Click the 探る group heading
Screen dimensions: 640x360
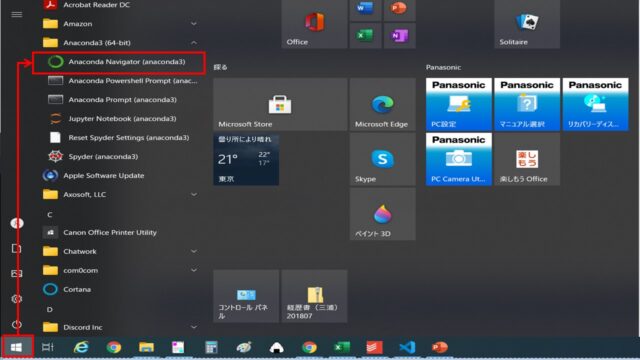coord(220,67)
